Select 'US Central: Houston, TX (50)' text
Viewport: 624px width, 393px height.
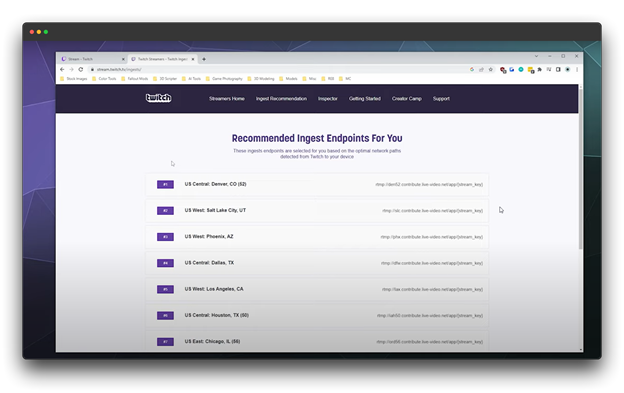click(216, 315)
